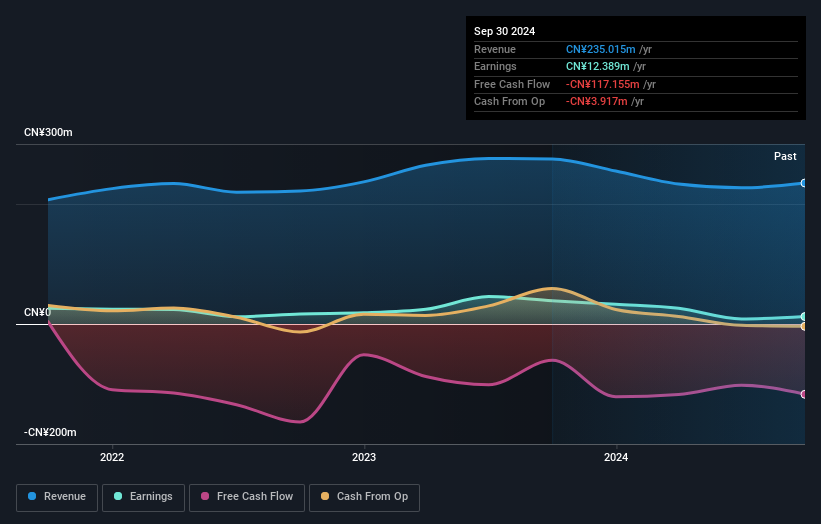Toggle the Earnings series legend button

point(143,497)
